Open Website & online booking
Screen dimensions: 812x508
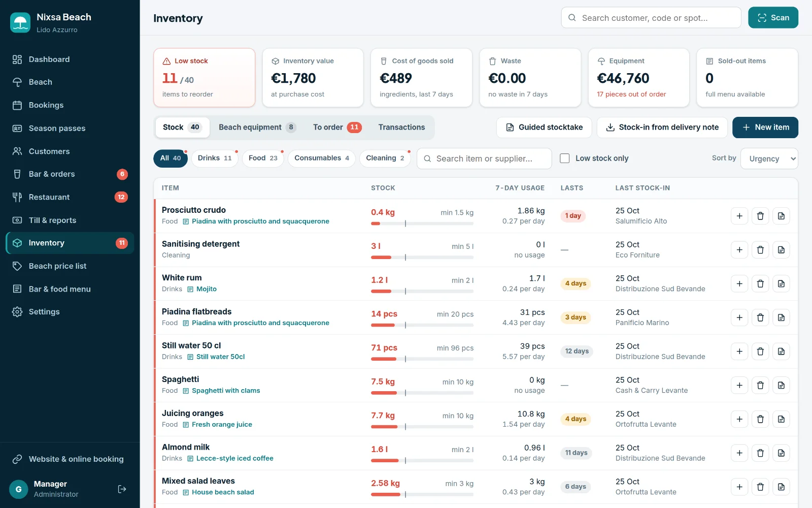tap(70, 459)
